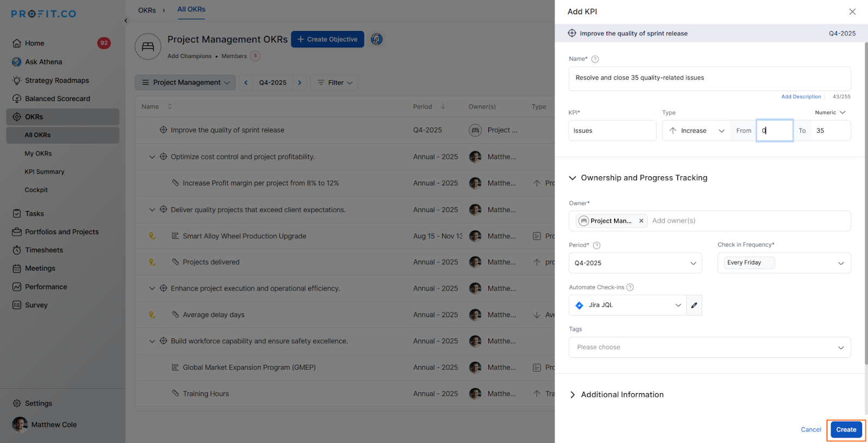Collapse Ownership and Progress Tracking section
The width and height of the screenshot is (868, 443).
(x=572, y=178)
